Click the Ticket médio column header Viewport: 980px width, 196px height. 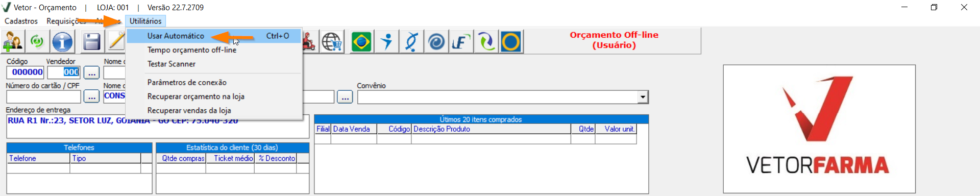[230, 158]
